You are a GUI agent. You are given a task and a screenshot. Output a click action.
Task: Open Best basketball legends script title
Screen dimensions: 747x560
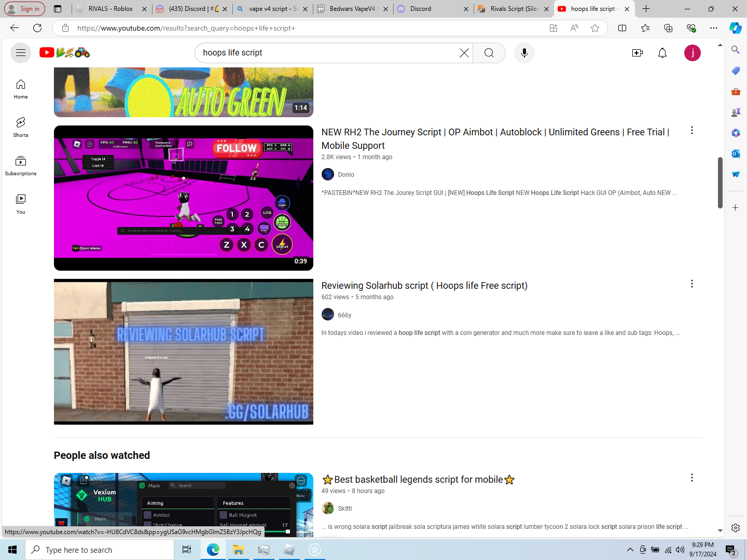(x=418, y=480)
